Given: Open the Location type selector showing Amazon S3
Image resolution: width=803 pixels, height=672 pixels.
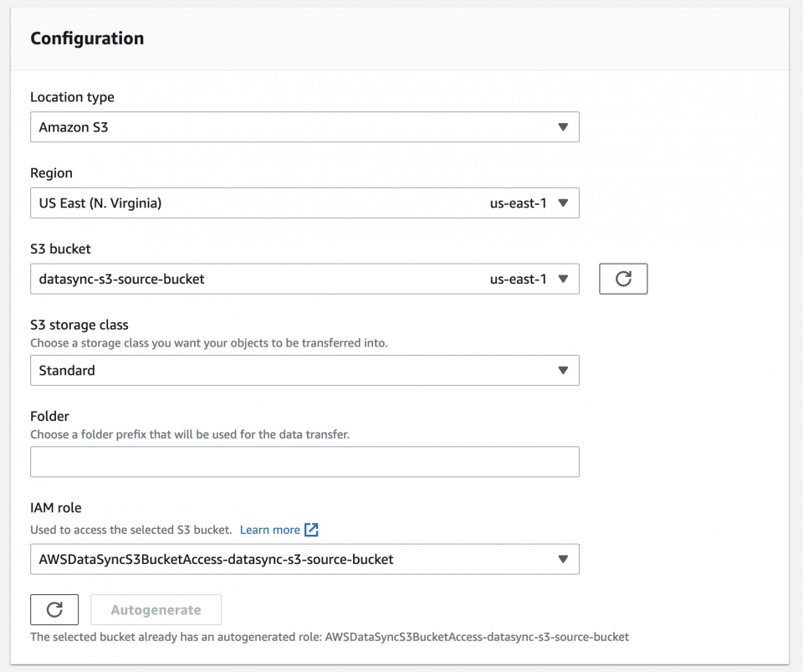Looking at the screenshot, I should point(304,126).
